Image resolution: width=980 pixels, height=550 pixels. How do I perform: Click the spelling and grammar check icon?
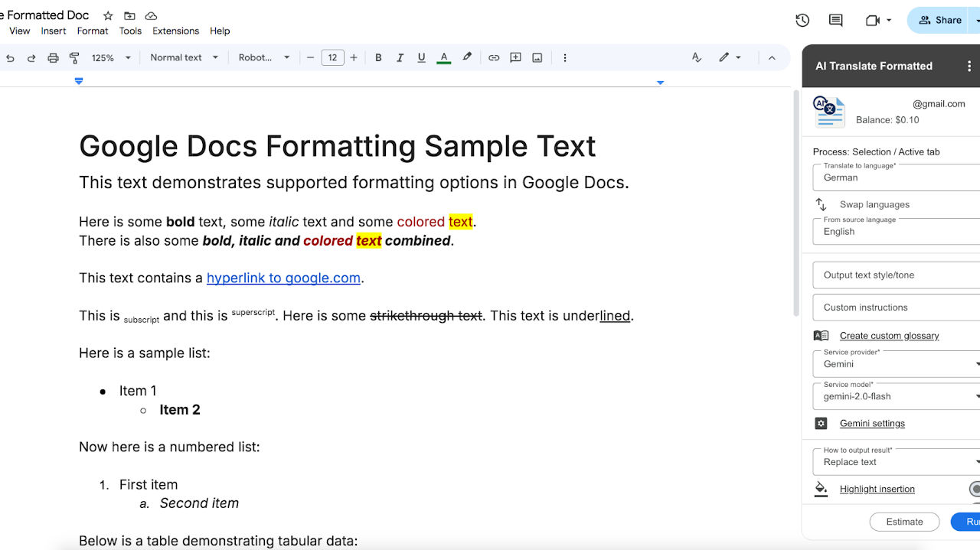696,58
